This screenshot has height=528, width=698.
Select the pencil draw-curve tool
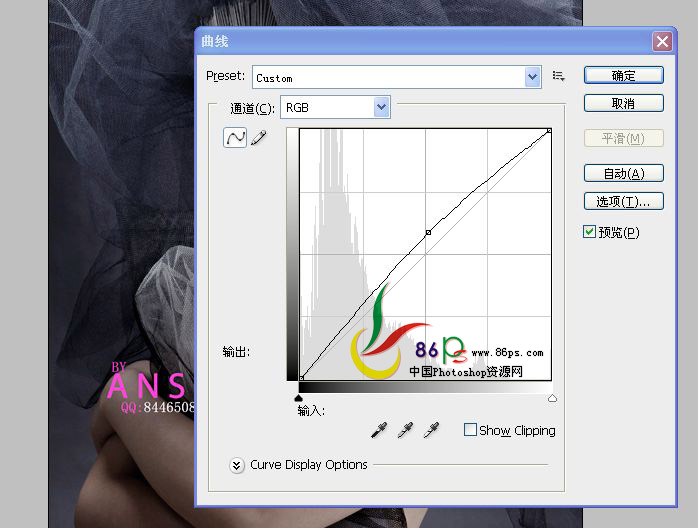259,138
